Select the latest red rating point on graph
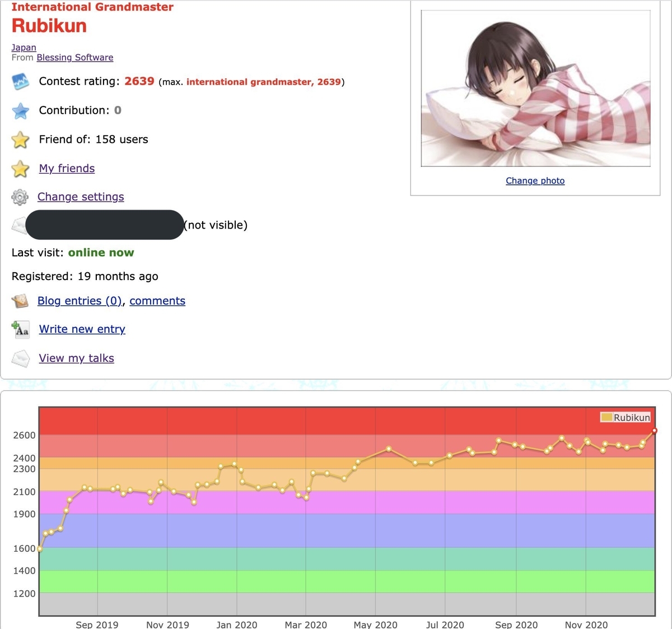 click(x=655, y=431)
